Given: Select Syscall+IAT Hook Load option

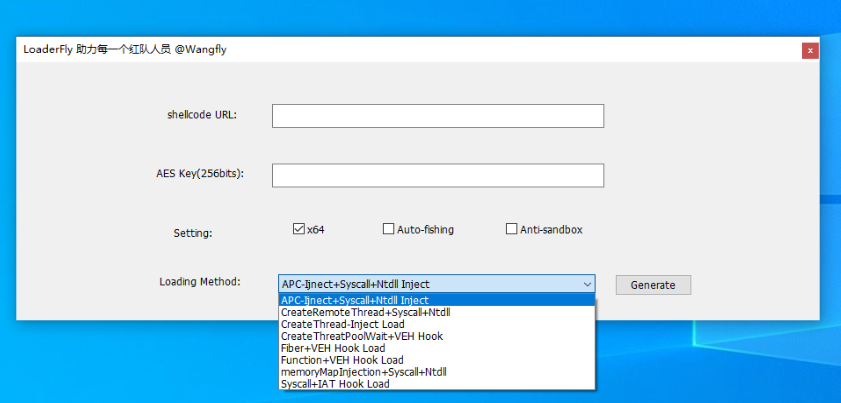Looking at the screenshot, I should [x=437, y=384].
